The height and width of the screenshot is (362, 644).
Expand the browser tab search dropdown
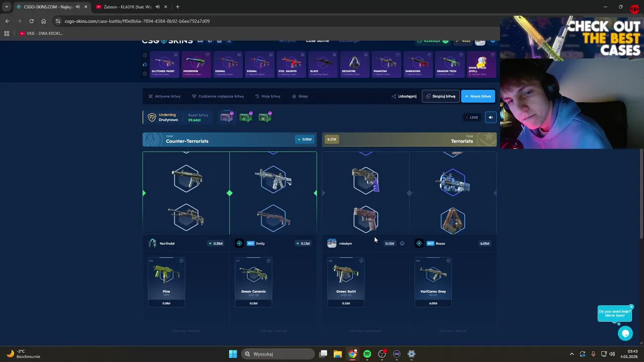coord(6,7)
